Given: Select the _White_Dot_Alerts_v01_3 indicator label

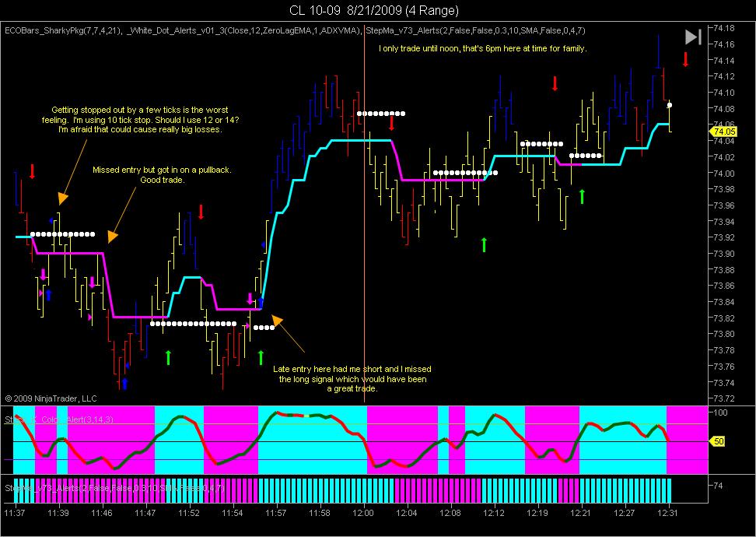Looking at the screenshot, I should pos(245,30).
